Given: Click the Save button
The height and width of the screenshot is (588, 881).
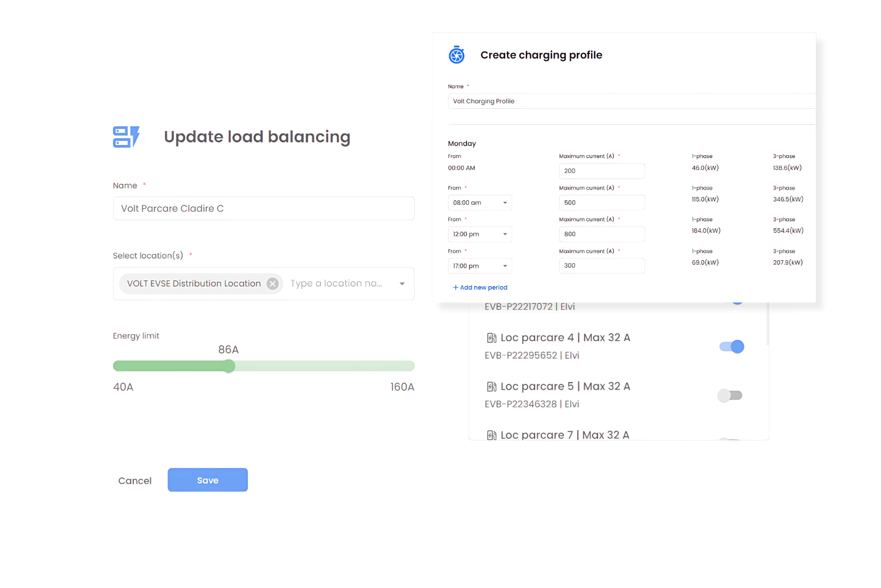Looking at the screenshot, I should (208, 480).
